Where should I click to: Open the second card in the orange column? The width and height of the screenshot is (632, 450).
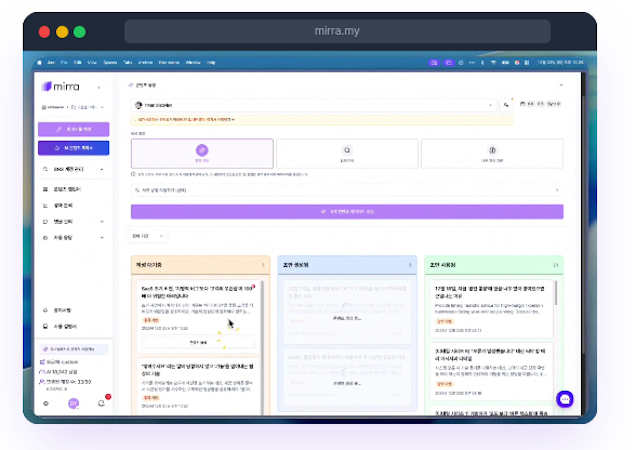[x=198, y=386]
